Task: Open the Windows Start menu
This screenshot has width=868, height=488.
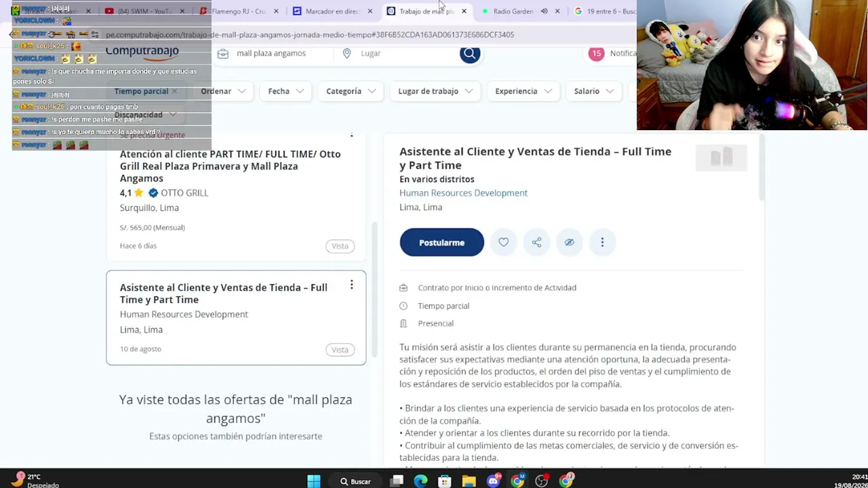Action: [314, 481]
